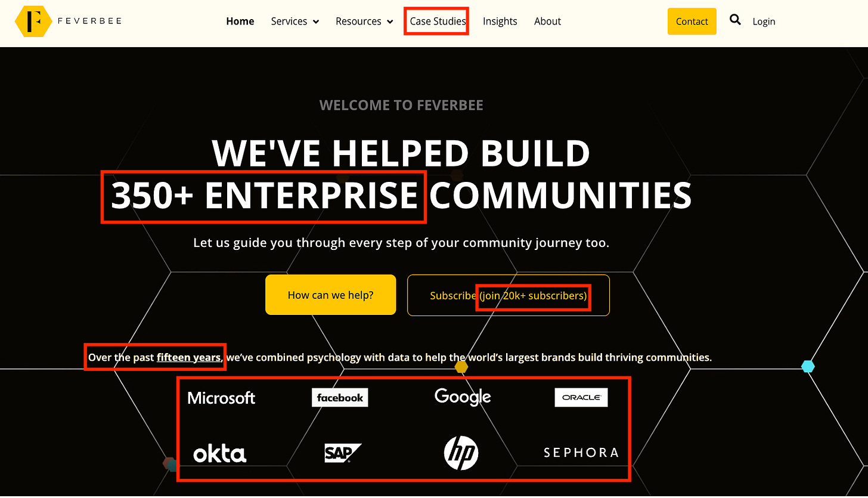Open the Insights nav link

point(500,21)
